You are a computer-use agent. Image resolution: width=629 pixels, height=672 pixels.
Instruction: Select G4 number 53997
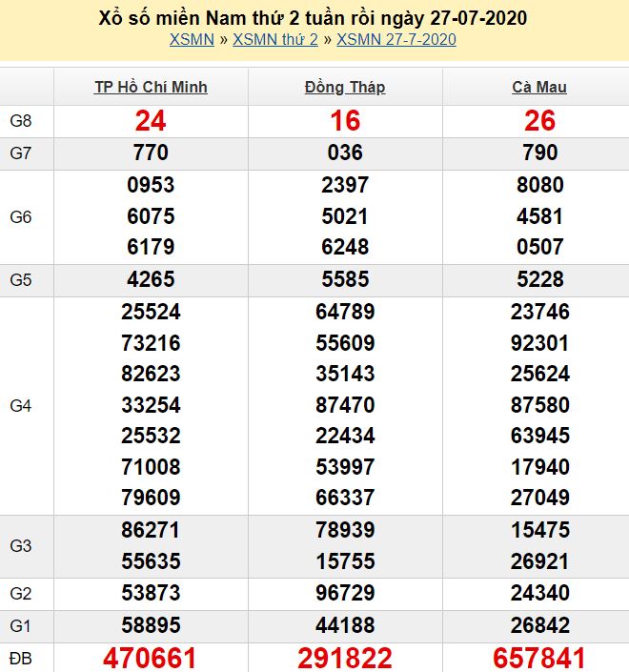coord(345,467)
